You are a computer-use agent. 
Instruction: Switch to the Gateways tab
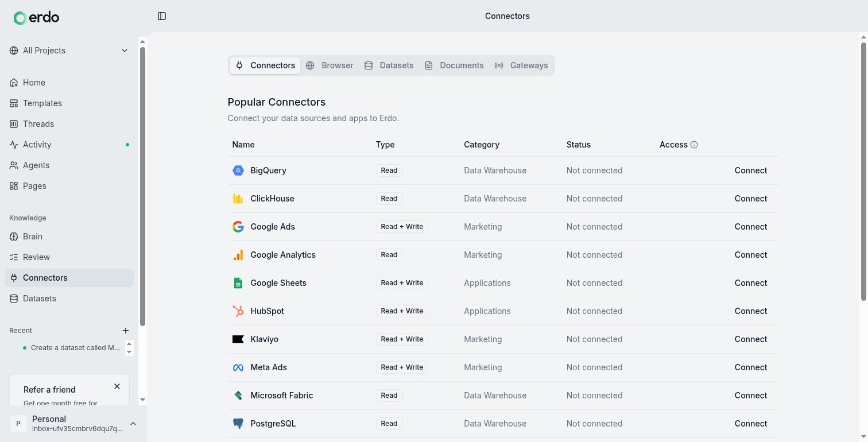click(x=521, y=65)
